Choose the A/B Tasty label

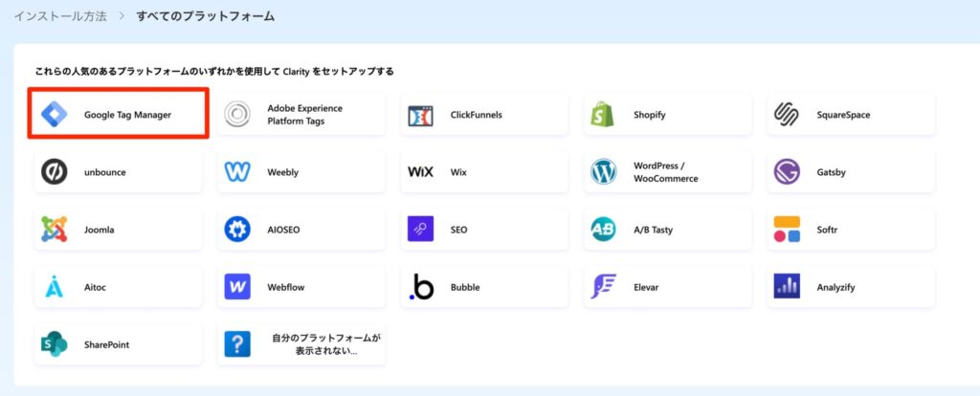pos(653,230)
